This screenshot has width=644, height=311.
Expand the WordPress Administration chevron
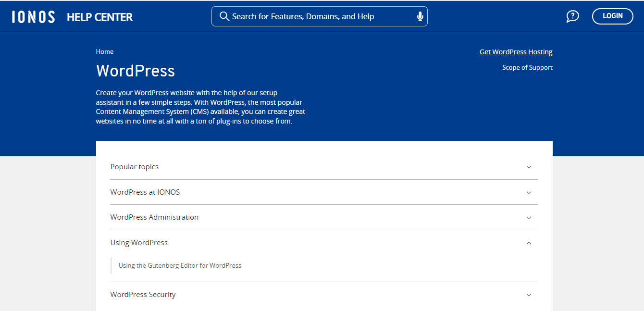[x=529, y=217]
